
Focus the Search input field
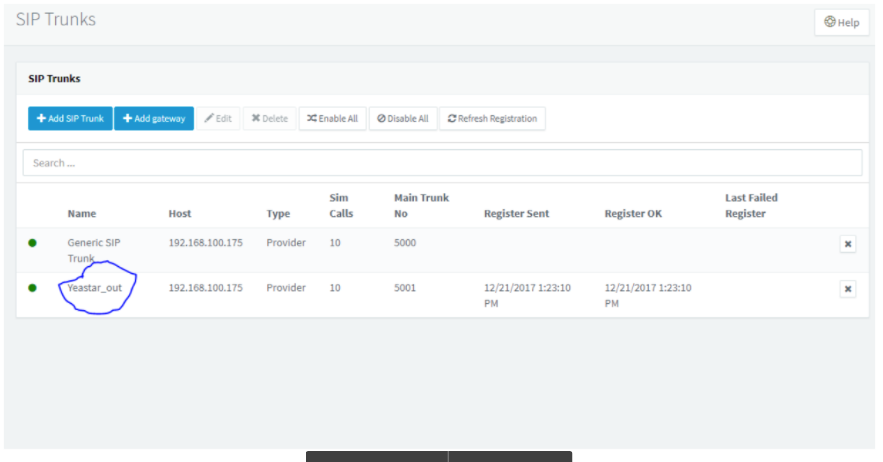tap(442, 163)
